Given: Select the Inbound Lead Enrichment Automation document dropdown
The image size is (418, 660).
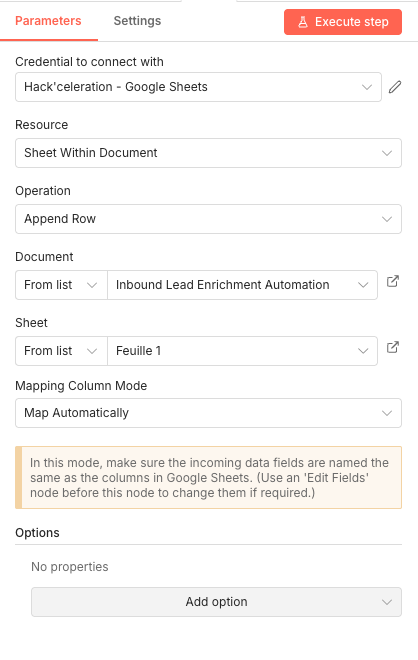Looking at the screenshot, I should click(242, 285).
